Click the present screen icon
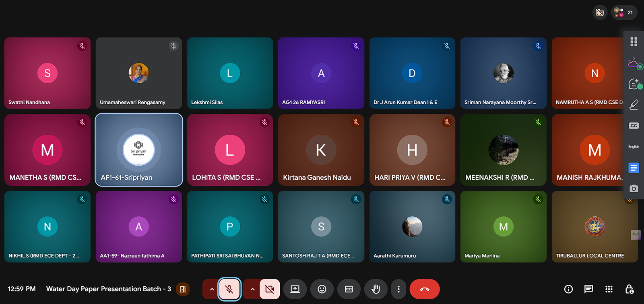The image size is (644, 304). [x=295, y=289]
